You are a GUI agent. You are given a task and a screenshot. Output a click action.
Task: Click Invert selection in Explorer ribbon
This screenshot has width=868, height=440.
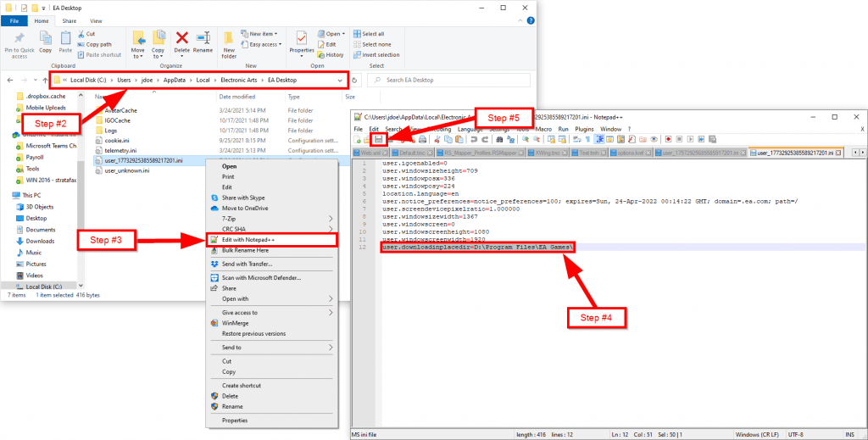376,55
